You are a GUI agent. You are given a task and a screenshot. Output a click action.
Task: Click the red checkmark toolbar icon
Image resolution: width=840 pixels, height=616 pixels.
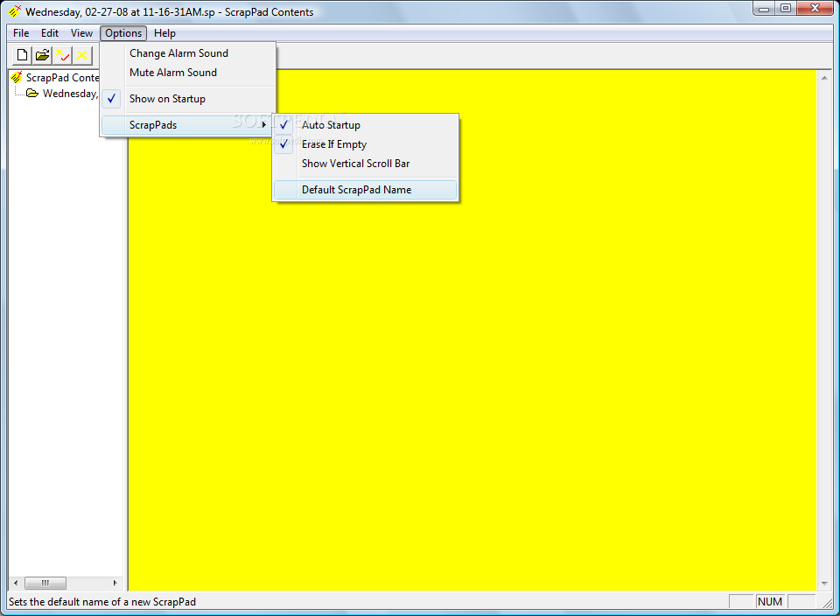[63, 55]
